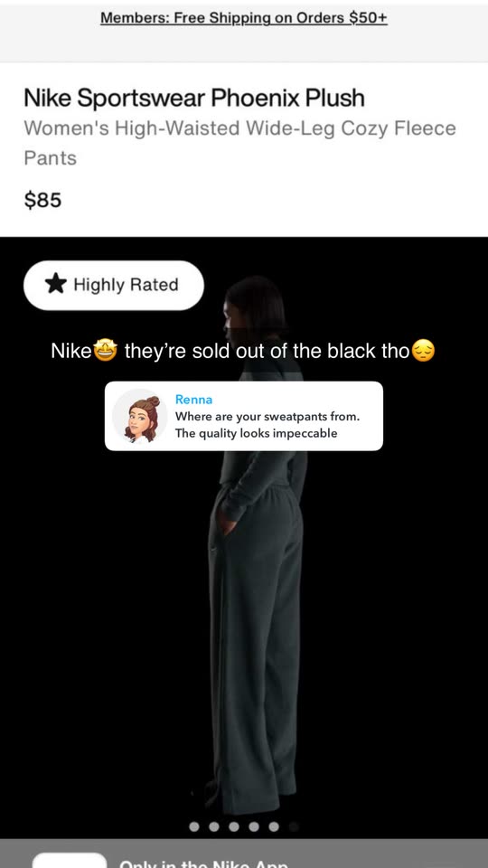The image size is (488, 868).
Task: Tap the Highly Rated badge
Action: point(114,285)
